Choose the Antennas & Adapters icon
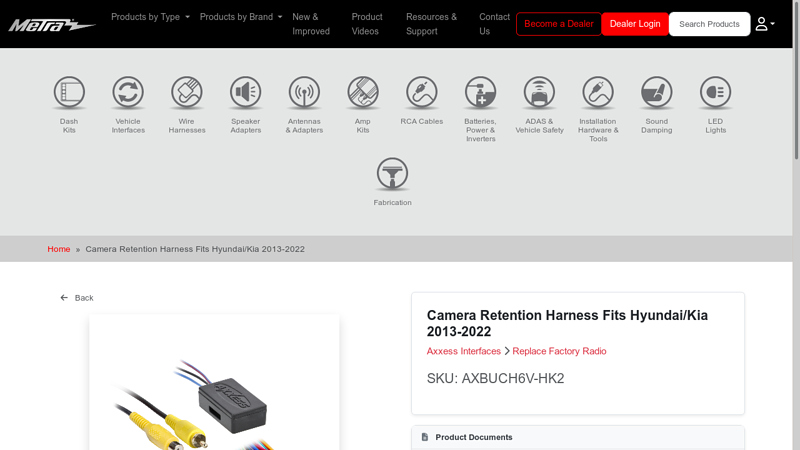This screenshot has width=800, height=450. (x=304, y=92)
